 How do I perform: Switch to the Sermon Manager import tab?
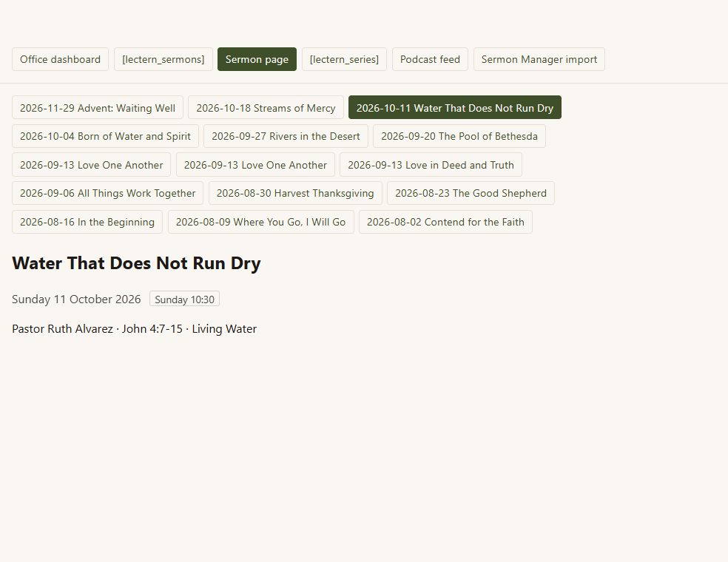point(539,59)
